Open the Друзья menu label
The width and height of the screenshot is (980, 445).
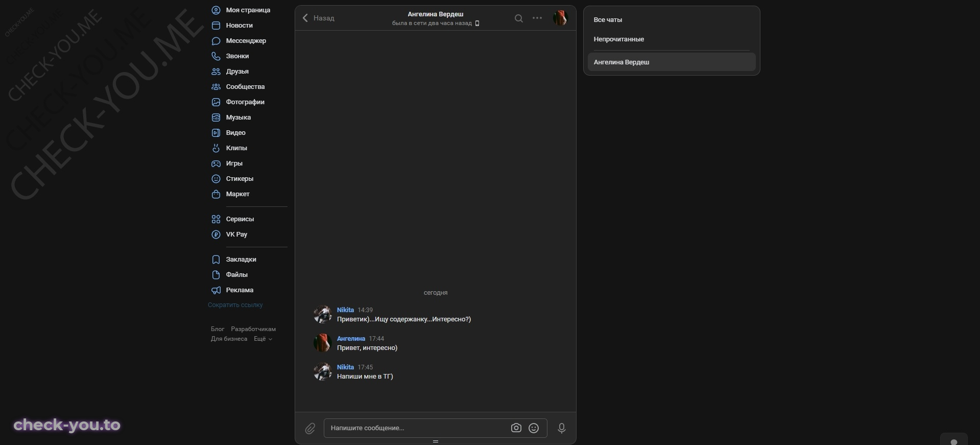point(237,72)
